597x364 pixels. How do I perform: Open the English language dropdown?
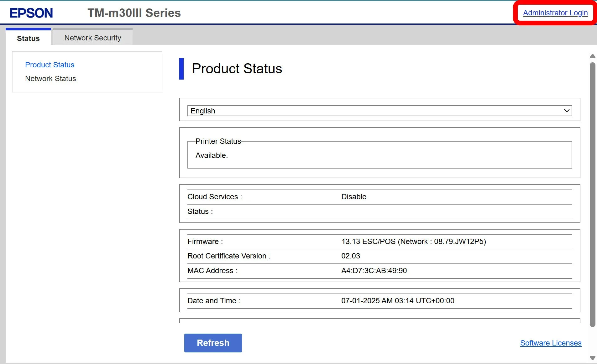coord(380,111)
